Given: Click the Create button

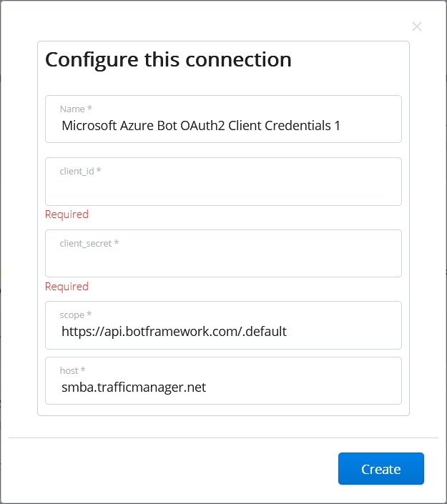Looking at the screenshot, I should coord(380,469).
